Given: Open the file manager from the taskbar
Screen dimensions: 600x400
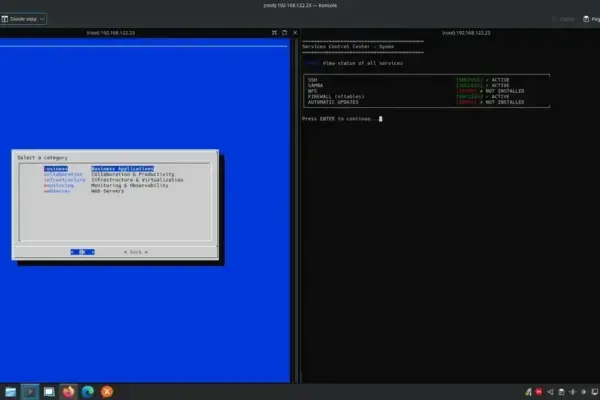Looking at the screenshot, I should [10, 392].
